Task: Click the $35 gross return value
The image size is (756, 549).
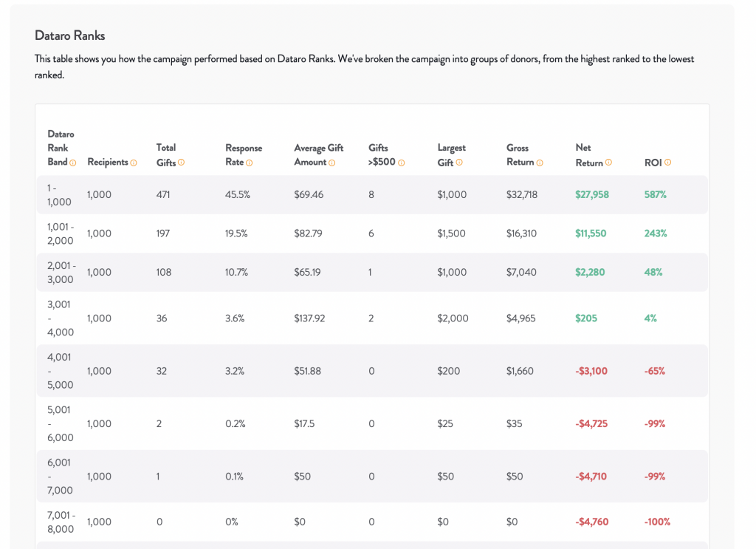Action: pyautogui.click(x=514, y=424)
